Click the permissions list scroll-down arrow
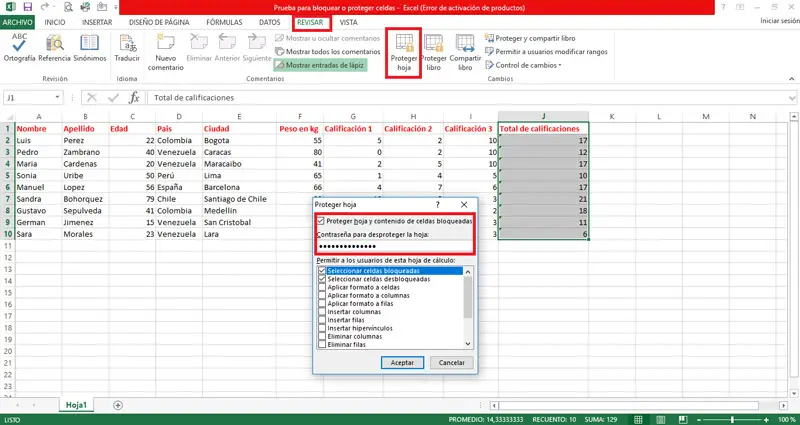800x425 pixels. point(468,344)
